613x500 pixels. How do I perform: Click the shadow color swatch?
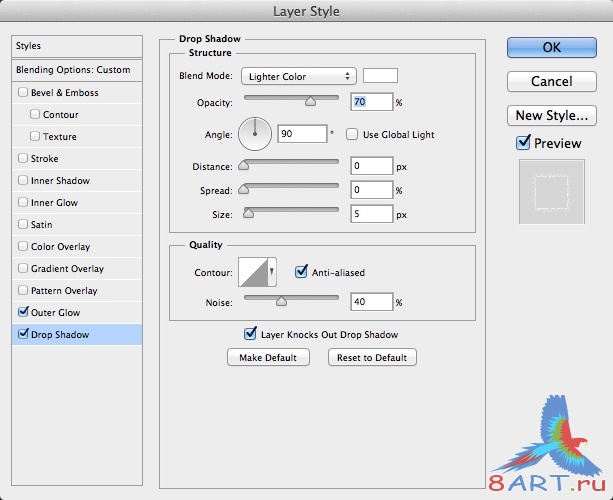click(x=380, y=76)
